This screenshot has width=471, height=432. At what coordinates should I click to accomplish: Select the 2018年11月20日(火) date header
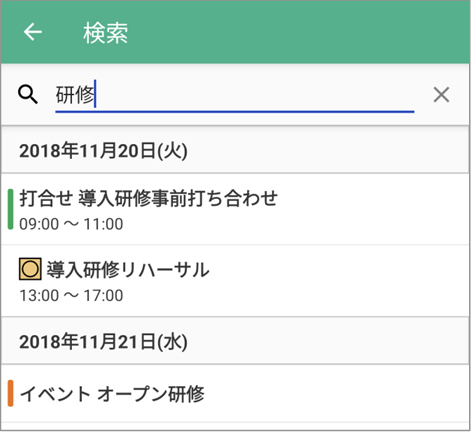tap(235, 150)
